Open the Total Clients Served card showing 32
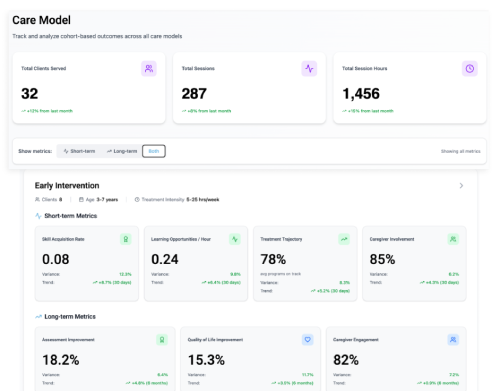500x391 pixels. coord(89,88)
